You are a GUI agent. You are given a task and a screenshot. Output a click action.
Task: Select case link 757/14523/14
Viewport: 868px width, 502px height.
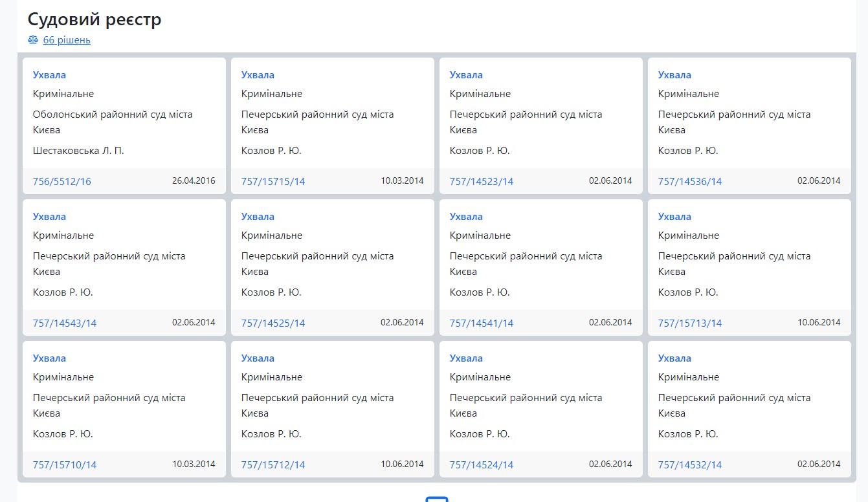click(482, 182)
